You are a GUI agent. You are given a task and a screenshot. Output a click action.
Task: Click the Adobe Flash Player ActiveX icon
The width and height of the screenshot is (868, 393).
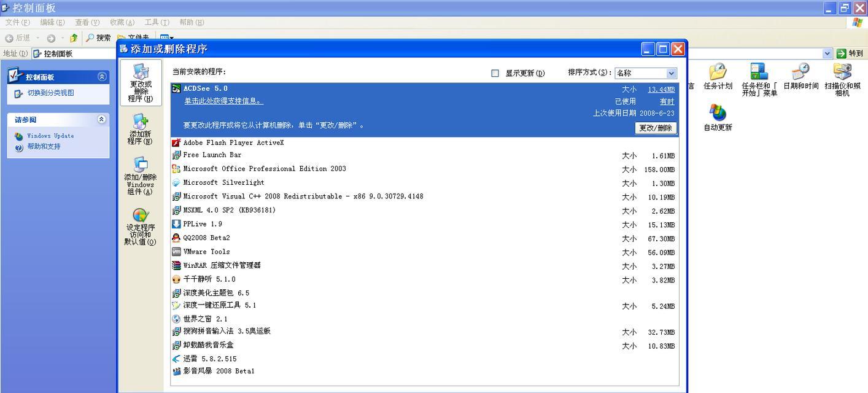click(176, 143)
